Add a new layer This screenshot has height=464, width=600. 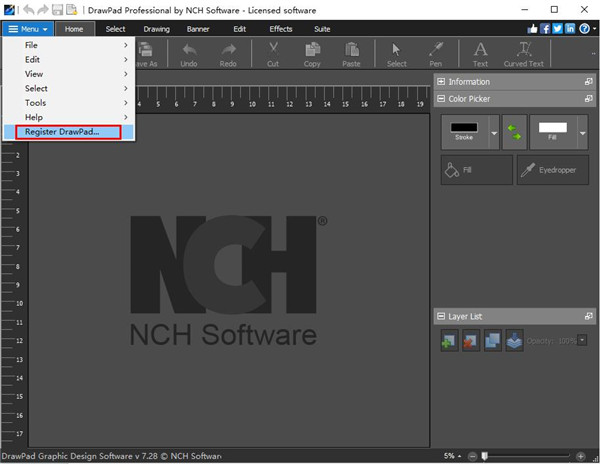[x=449, y=340]
